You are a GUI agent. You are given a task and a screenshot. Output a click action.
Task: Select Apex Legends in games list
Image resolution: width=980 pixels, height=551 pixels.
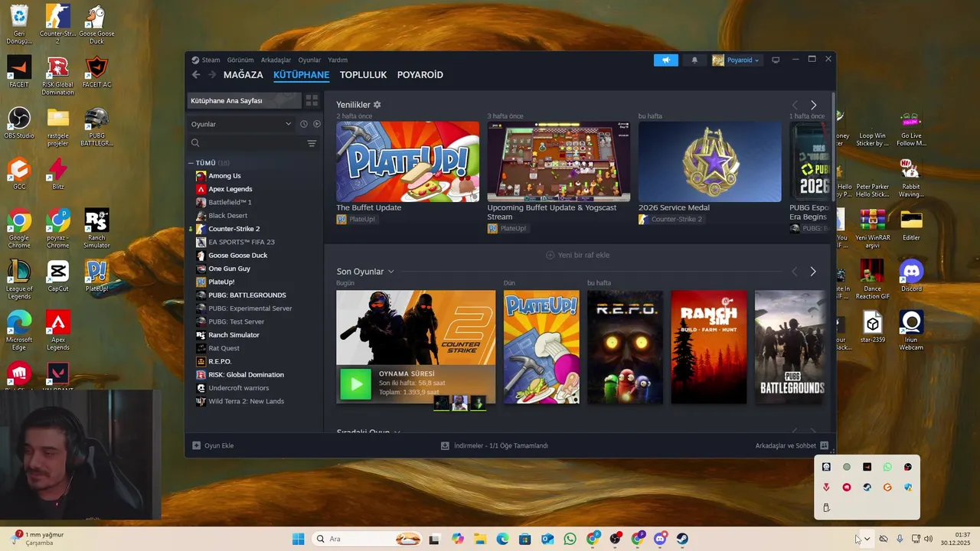pos(230,189)
